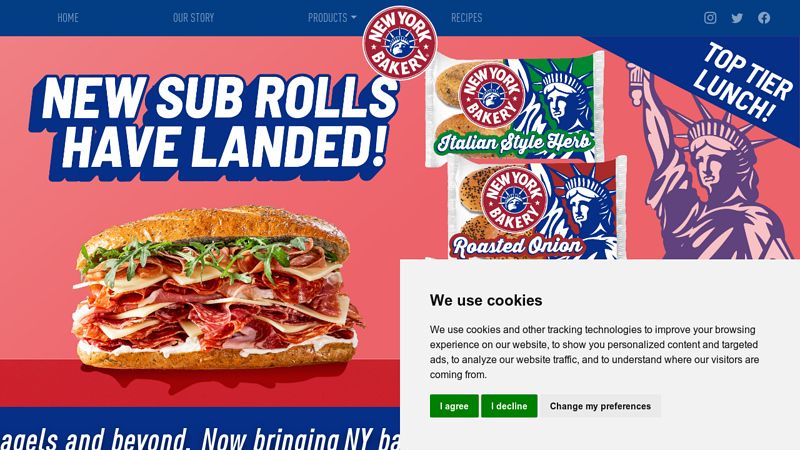Image resolution: width=800 pixels, height=450 pixels.
Task: Go to the Home menu item
Action: [68, 18]
